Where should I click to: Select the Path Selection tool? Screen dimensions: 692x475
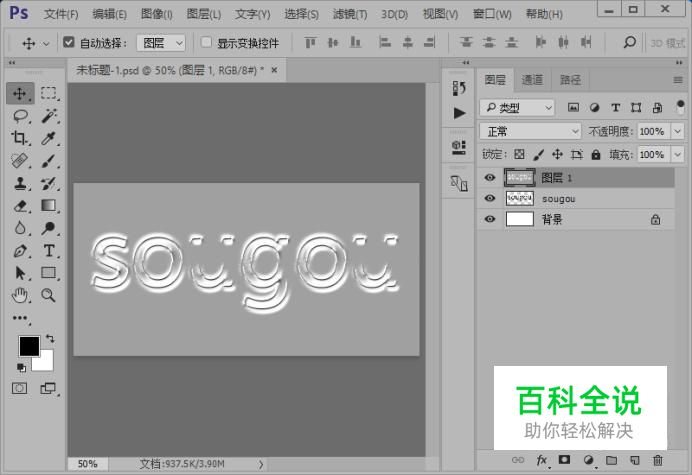click(20, 273)
